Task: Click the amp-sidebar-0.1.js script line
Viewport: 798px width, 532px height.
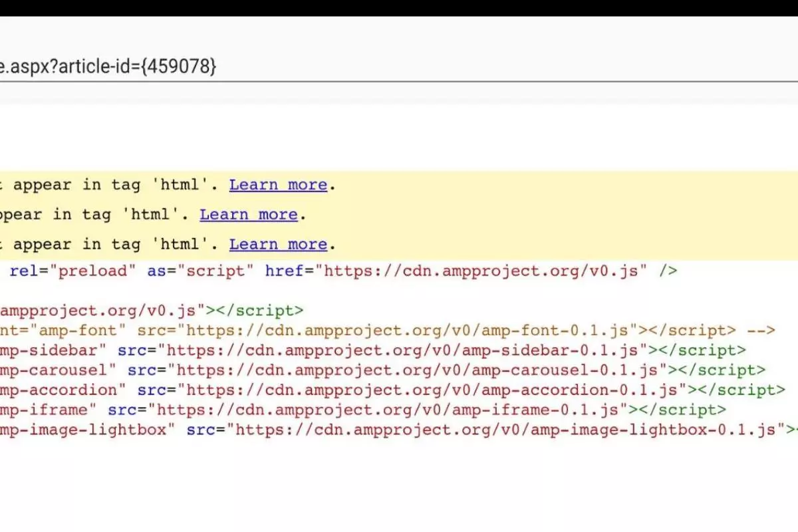Action: 373,350
